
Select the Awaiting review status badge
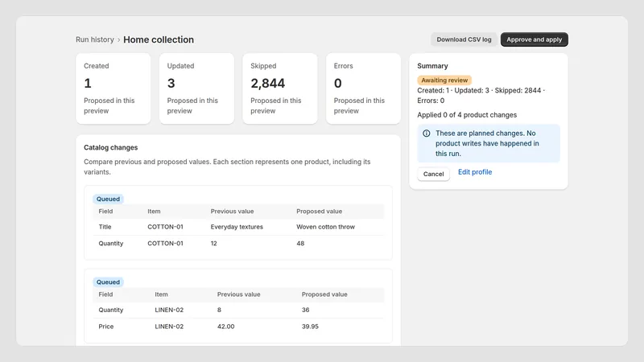pyautogui.click(x=444, y=80)
